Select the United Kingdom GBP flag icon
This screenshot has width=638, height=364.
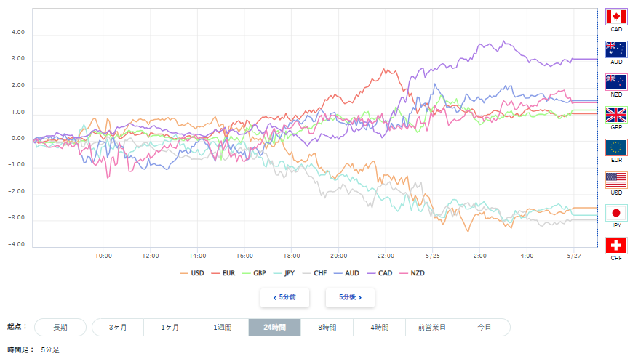(x=616, y=115)
